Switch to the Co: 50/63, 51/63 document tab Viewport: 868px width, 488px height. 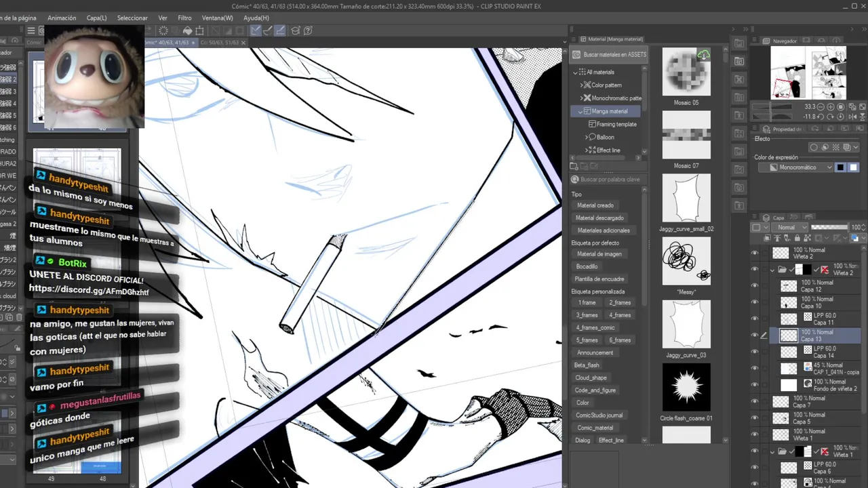click(219, 42)
